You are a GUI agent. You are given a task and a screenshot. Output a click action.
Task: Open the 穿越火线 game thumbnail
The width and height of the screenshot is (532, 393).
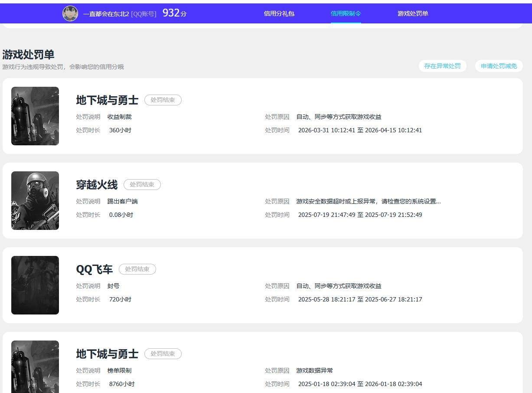[35, 200]
